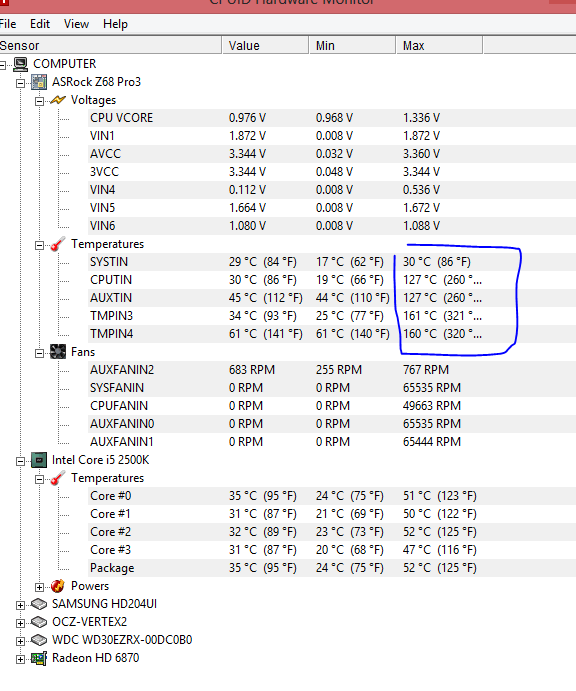Select the Package temperature row
This screenshot has width=576, height=691.
click(332, 568)
